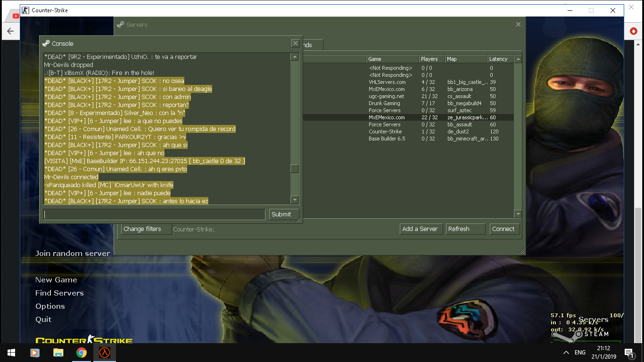This screenshot has width=644, height=362.
Task: Show hidden system tray icons
Action: (566, 353)
